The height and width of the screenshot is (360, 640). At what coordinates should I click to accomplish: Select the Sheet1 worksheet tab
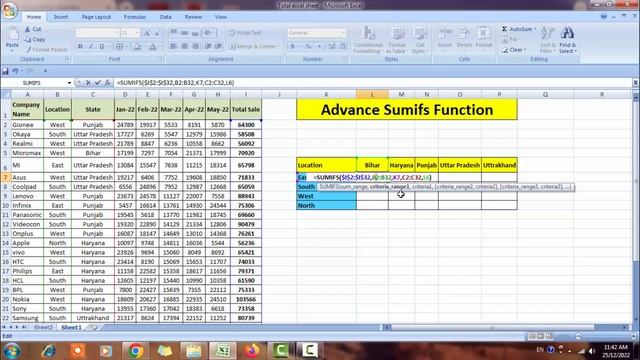click(x=71, y=327)
